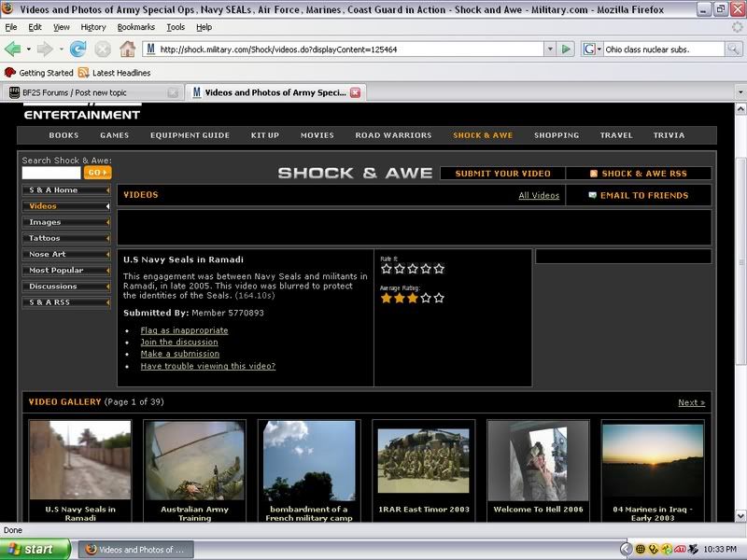Open the Trivia navigation item

coord(669,135)
